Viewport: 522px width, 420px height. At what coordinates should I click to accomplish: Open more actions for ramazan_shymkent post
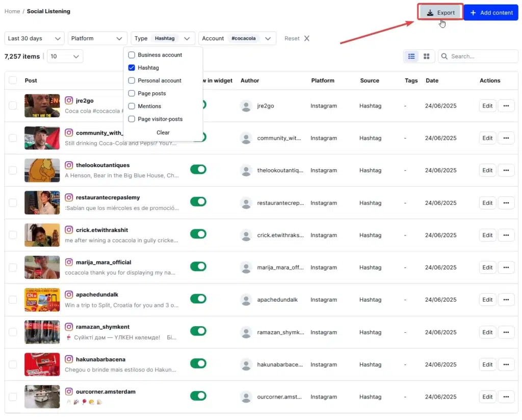click(x=506, y=332)
